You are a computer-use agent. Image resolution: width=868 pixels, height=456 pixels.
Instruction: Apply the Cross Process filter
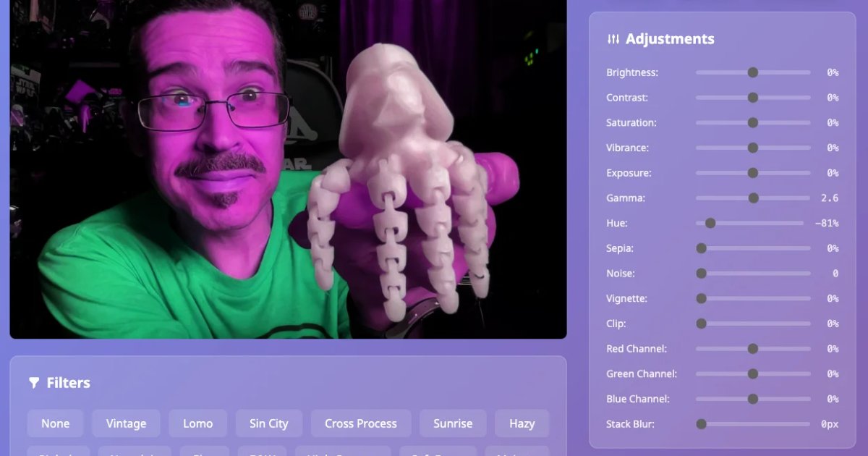(x=361, y=423)
